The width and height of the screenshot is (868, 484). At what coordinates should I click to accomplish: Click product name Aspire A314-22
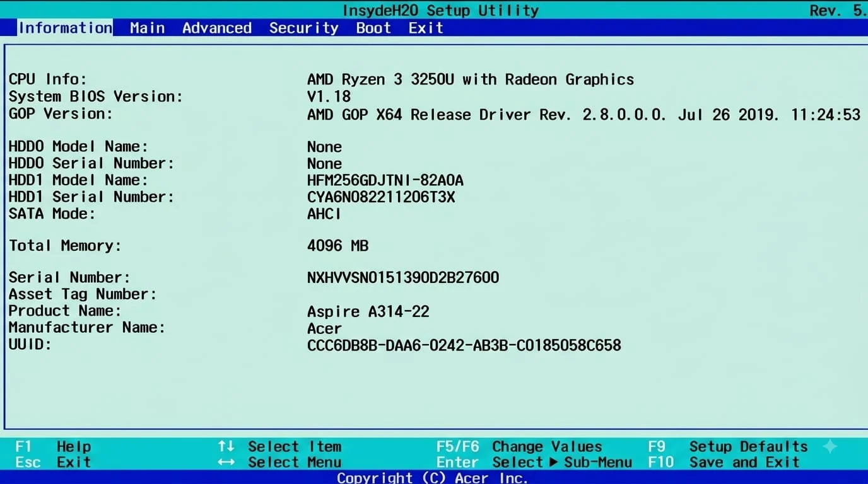[368, 311]
